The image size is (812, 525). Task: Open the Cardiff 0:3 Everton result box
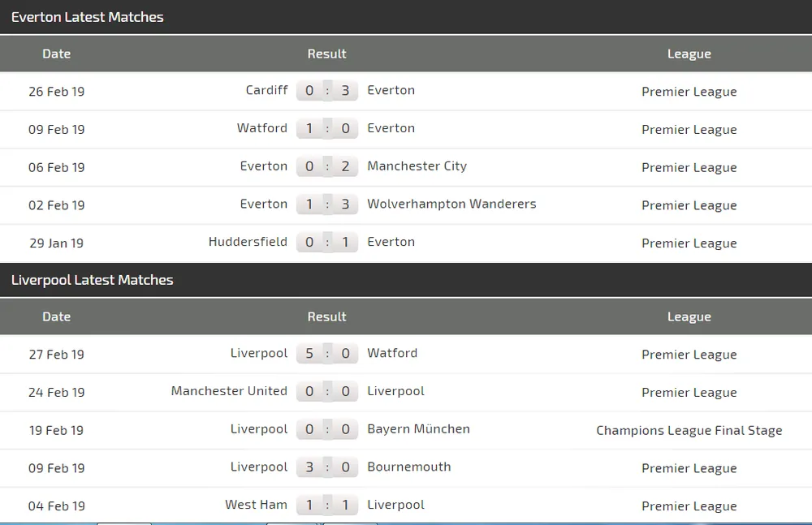coord(327,90)
